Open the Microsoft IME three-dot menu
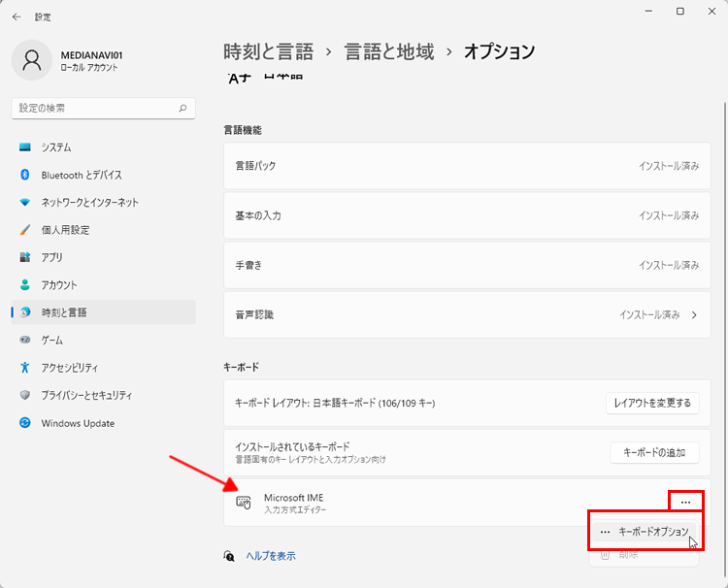This screenshot has height=588, width=728. tap(685, 502)
